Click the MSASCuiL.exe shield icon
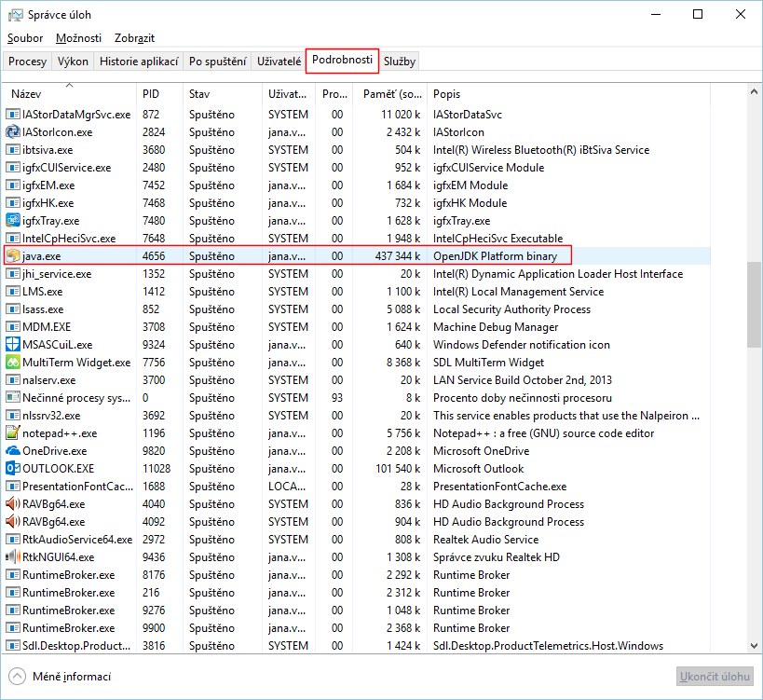The image size is (763, 700). (13, 345)
